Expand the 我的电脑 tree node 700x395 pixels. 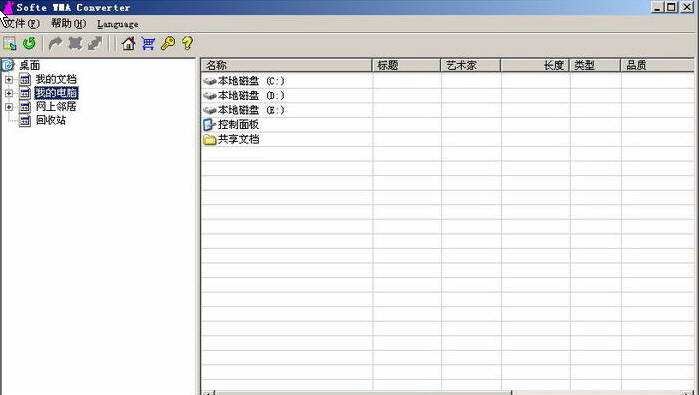tap(9, 93)
